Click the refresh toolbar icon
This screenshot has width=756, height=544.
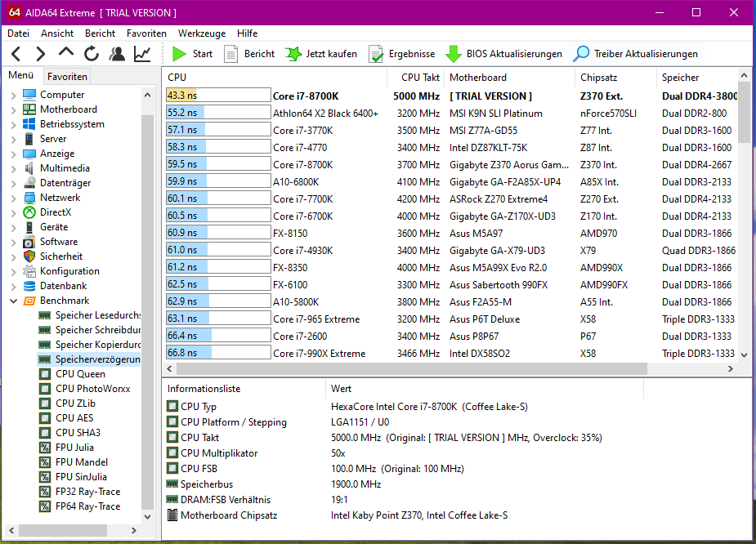tap(92, 53)
